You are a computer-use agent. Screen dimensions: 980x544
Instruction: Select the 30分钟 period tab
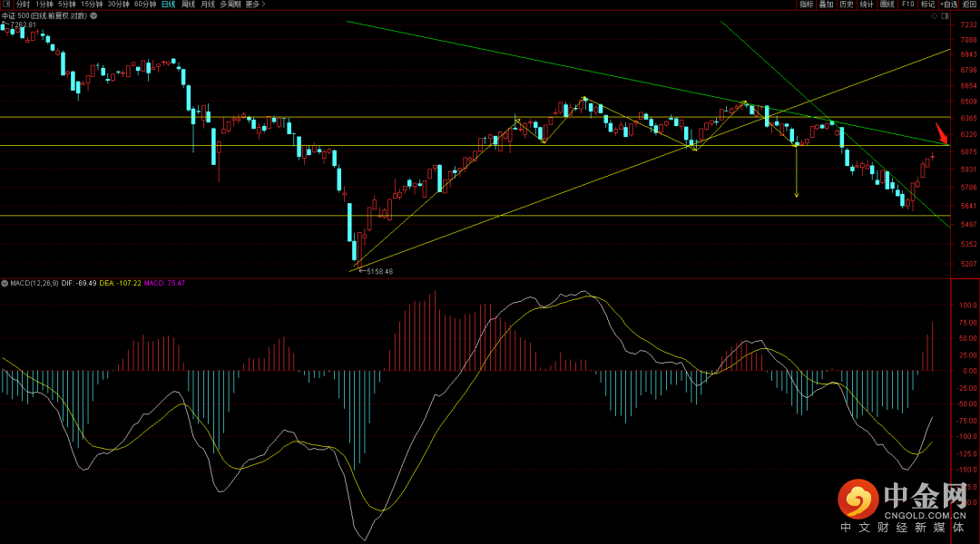coord(118,5)
